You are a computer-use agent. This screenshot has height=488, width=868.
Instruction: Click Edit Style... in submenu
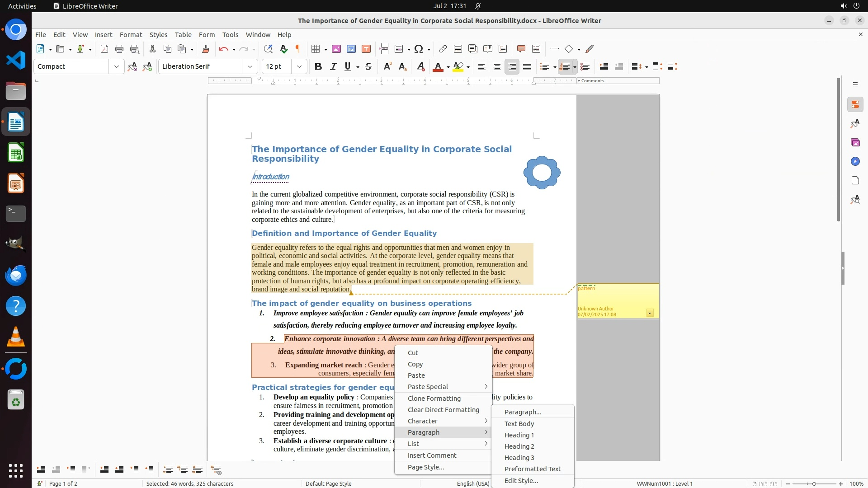click(x=521, y=481)
